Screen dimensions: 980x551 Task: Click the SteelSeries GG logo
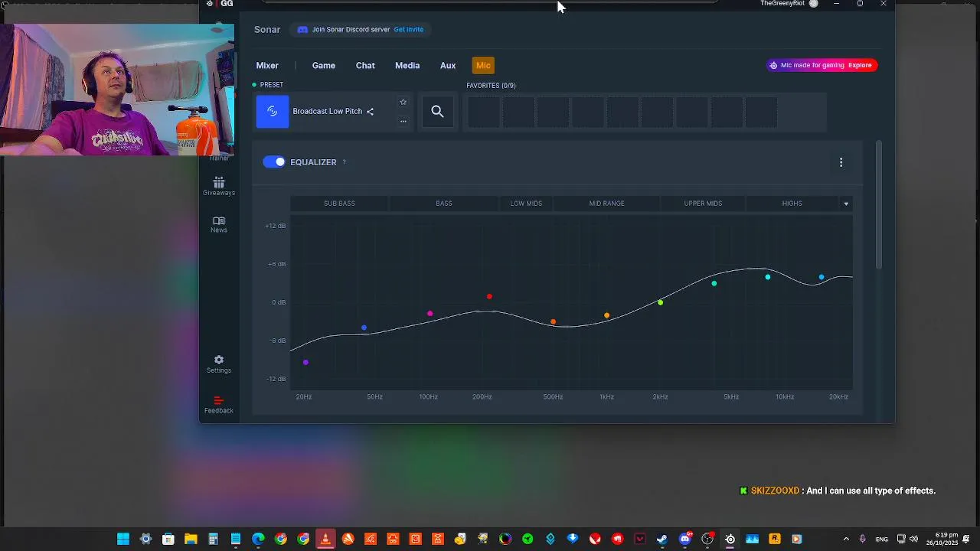click(x=220, y=4)
